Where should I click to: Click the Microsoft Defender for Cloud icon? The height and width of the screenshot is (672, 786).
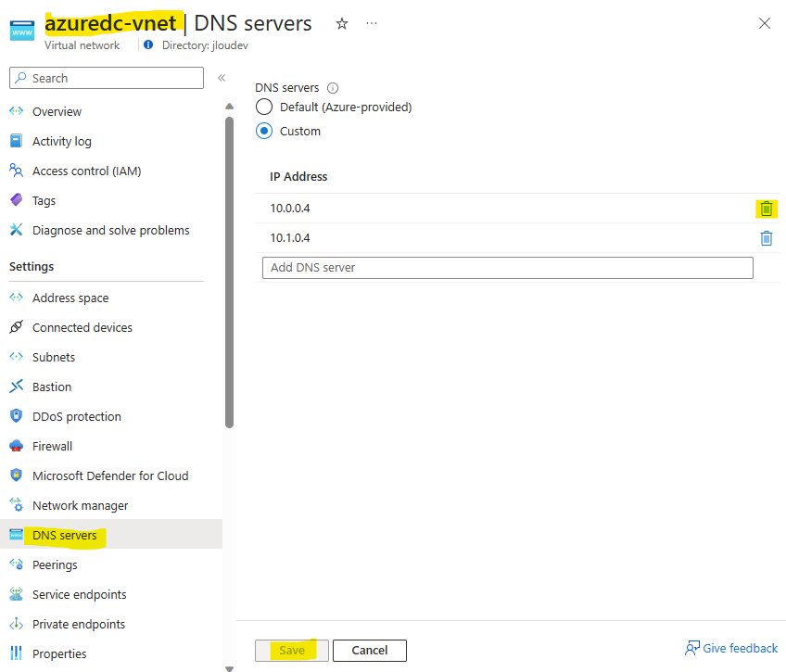click(16, 475)
